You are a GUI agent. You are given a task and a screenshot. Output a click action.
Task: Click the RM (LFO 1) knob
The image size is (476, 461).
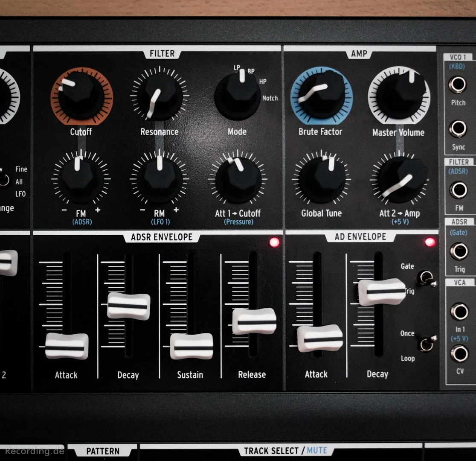click(160, 179)
